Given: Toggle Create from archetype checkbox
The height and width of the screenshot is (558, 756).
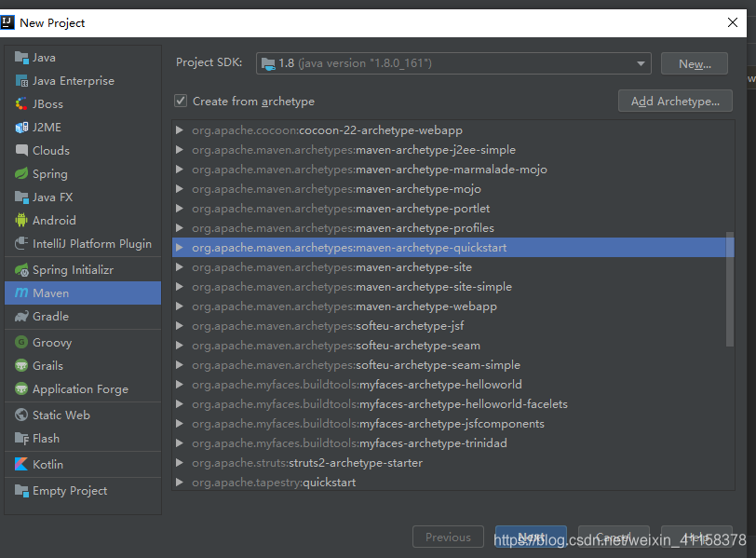Looking at the screenshot, I should (181, 101).
